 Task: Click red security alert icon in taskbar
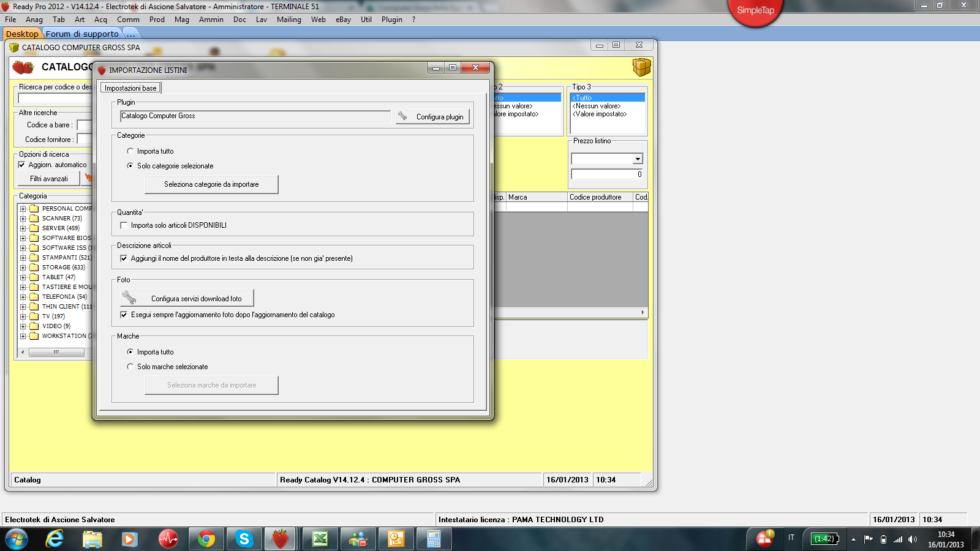[x=765, y=538]
